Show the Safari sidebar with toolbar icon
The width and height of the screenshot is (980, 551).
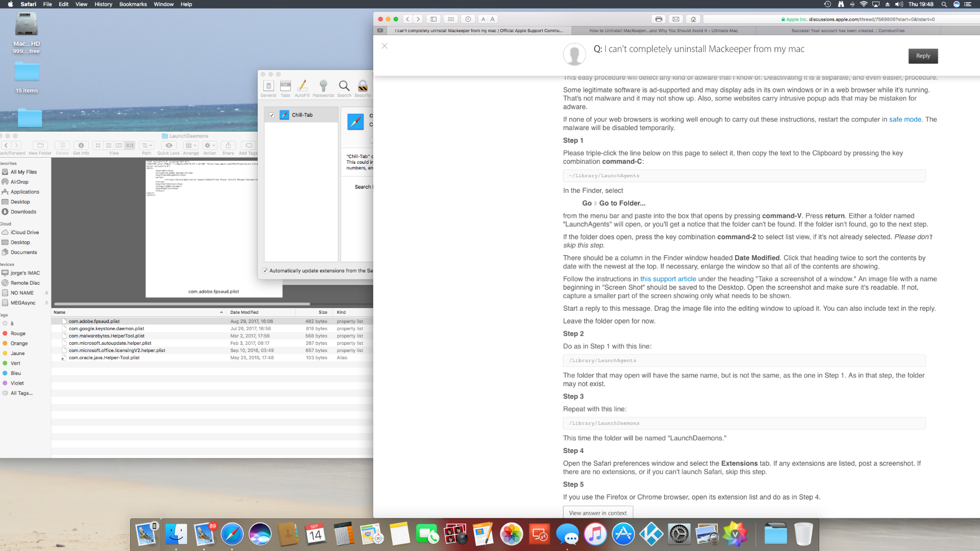pos(433,19)
